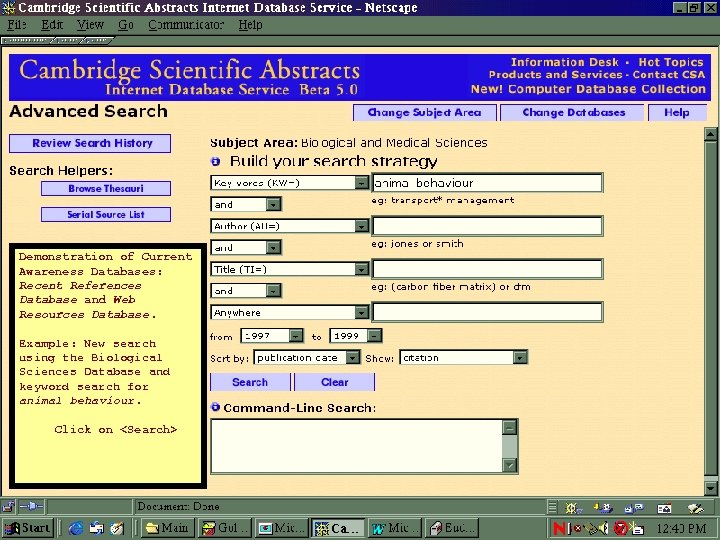This screenshot has width=720, height=540.
Task: Click the red circle icon in system tray
Action: tap(621, 528)
